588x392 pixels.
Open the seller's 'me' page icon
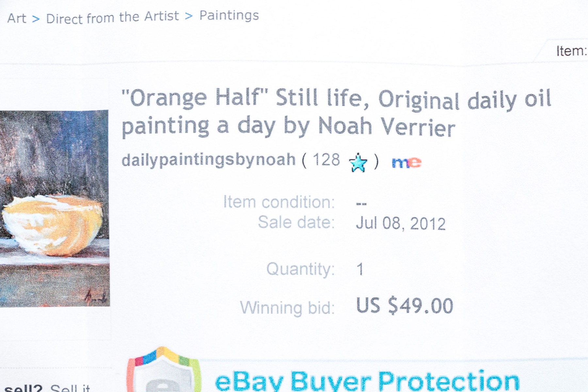tap(406, 162)
